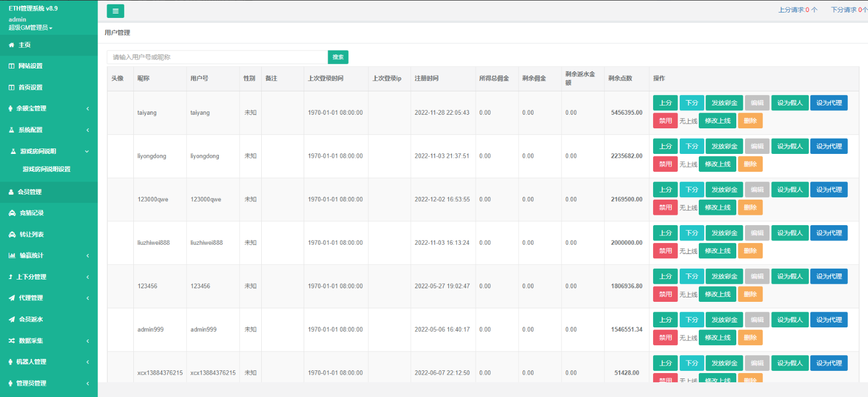Screen dimensions: 868x397
Task: Click the icon next to 网站设置
Action: point(11,66)
